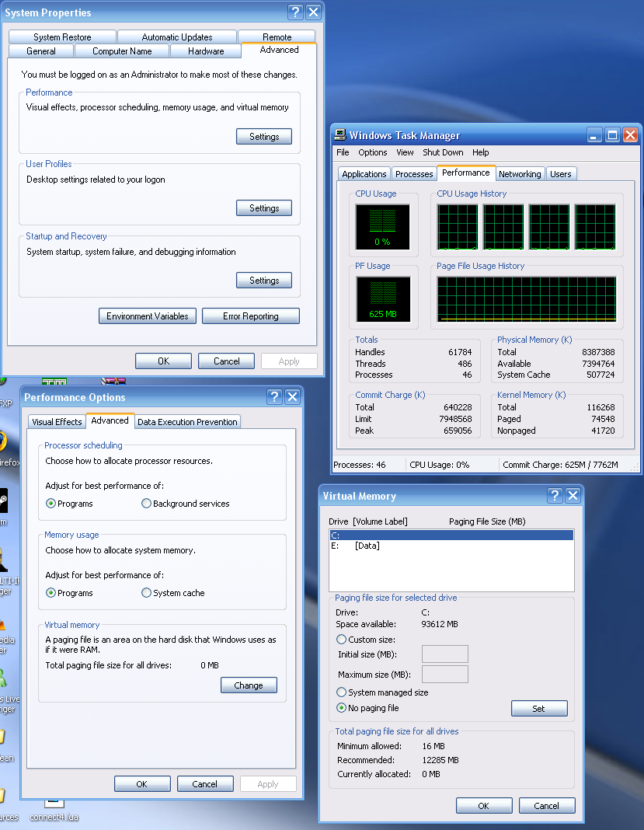The image size is (644, 830).
Task: Switch to Applications tab in Task Manager
Action: [x=364, y=174]
